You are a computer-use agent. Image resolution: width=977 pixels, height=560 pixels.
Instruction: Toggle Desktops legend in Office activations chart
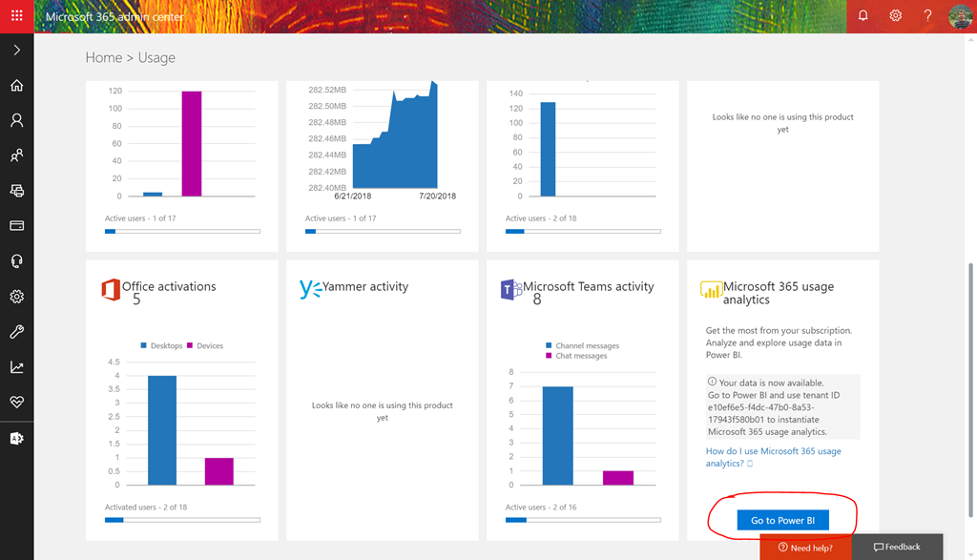click(x=161, y=345)
